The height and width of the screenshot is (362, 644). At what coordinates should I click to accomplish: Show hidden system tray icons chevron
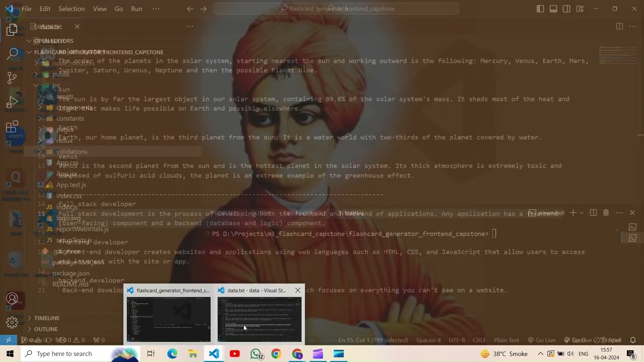point(540,354)
